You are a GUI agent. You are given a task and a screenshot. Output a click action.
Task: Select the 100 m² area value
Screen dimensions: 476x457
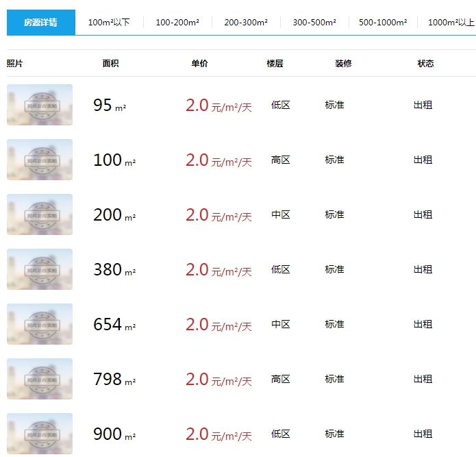(114, 160)
